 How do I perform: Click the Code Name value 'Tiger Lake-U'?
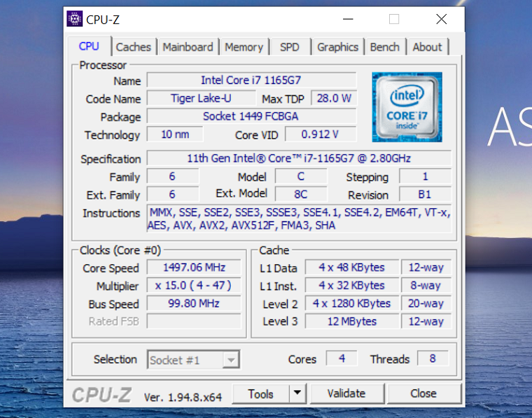point(201,98)
